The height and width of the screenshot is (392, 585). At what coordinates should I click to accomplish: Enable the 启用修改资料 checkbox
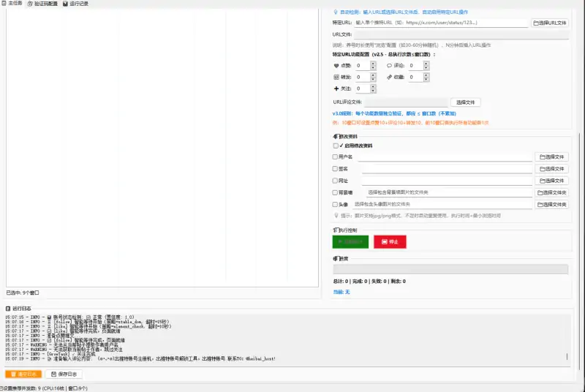[x=336, y=146]
